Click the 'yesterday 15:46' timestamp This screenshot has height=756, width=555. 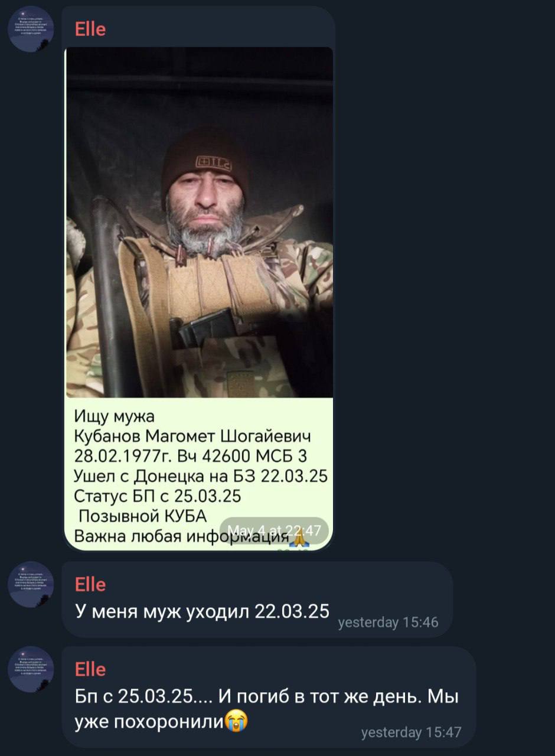click(388, 621)
